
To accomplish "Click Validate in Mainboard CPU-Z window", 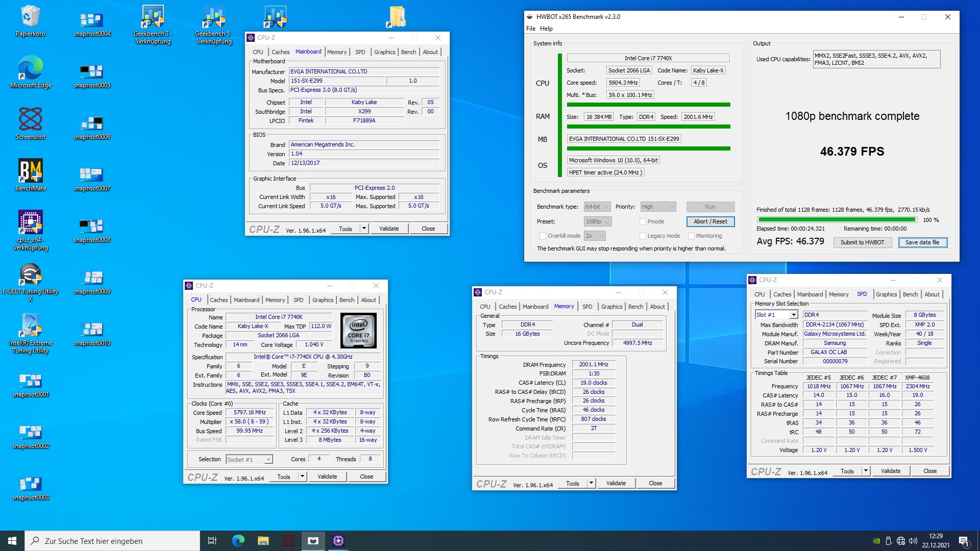I will [389, 229].
